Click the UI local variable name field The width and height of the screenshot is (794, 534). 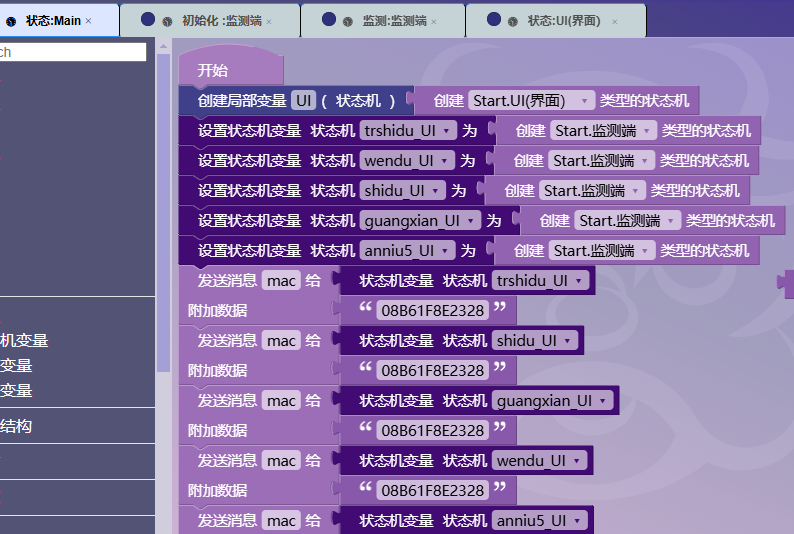pos(303,101)
